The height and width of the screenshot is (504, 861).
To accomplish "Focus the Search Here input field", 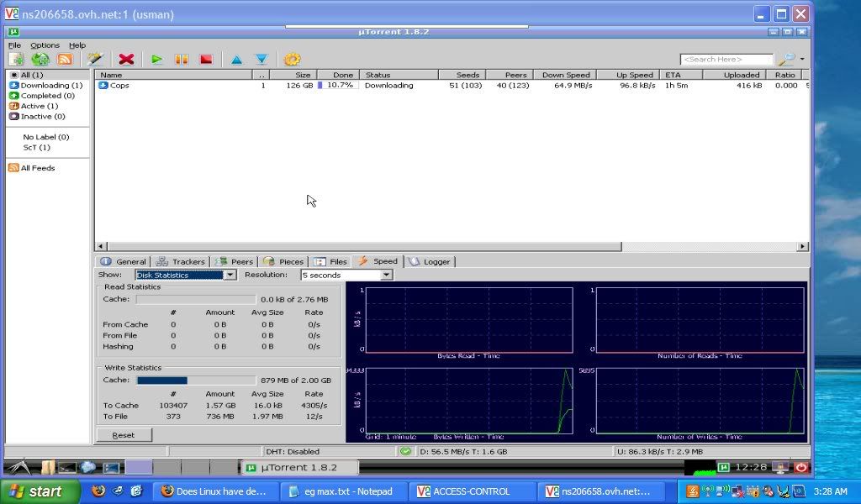I will point(726,60).
